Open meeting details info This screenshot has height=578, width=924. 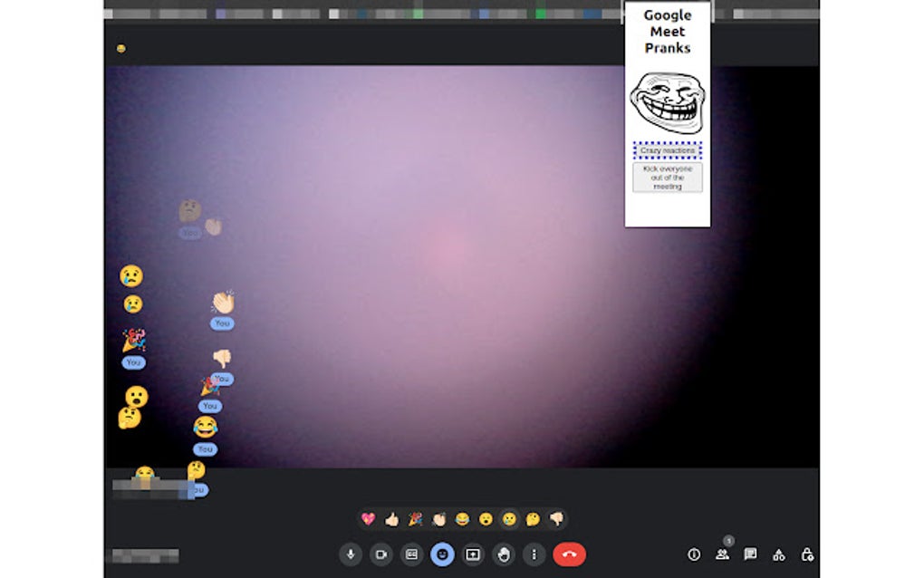click(x=695, y=554)
